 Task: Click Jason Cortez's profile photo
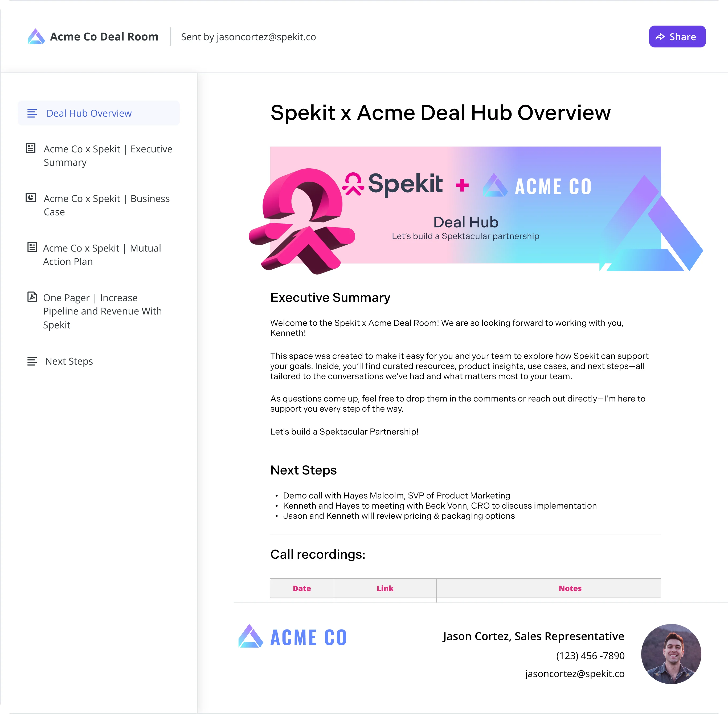click(671, 654)
